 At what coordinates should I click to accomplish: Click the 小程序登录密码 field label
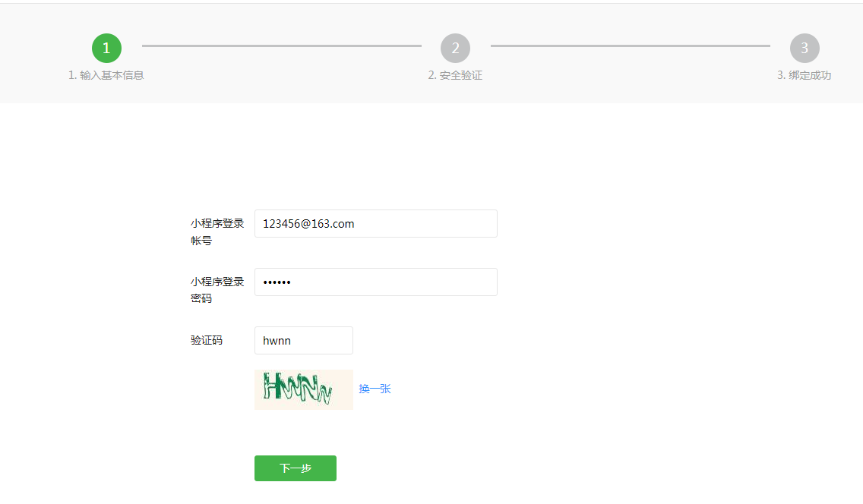217,290
